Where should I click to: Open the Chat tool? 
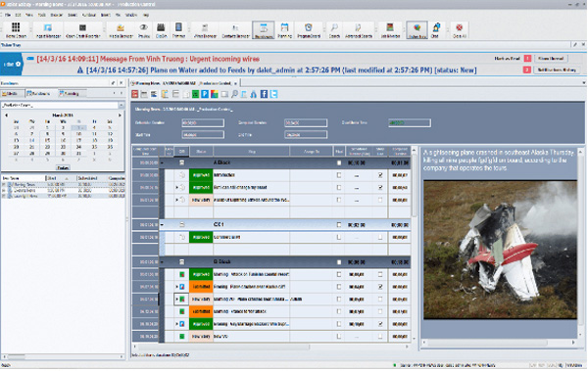pyautogui.click(x=435, y=30)
